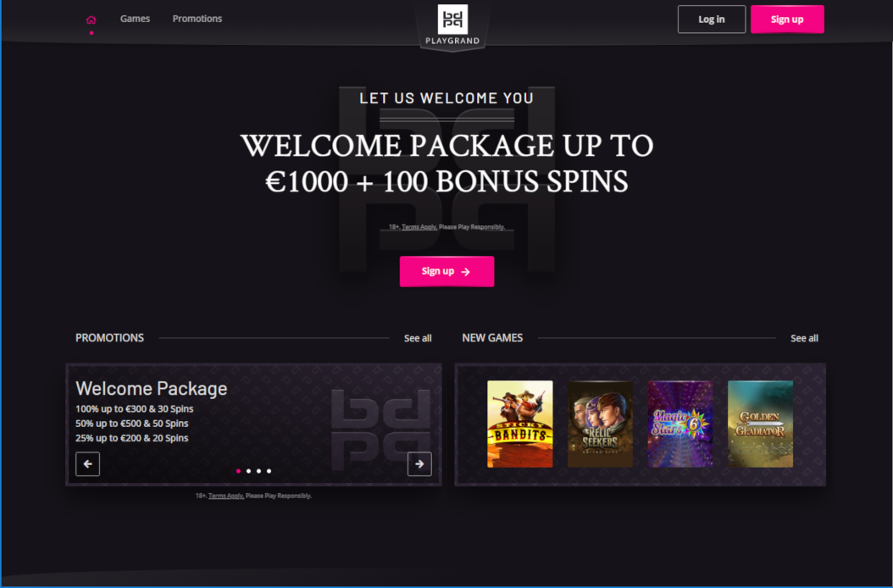
Task: See all promotions link
Action: 418,338
